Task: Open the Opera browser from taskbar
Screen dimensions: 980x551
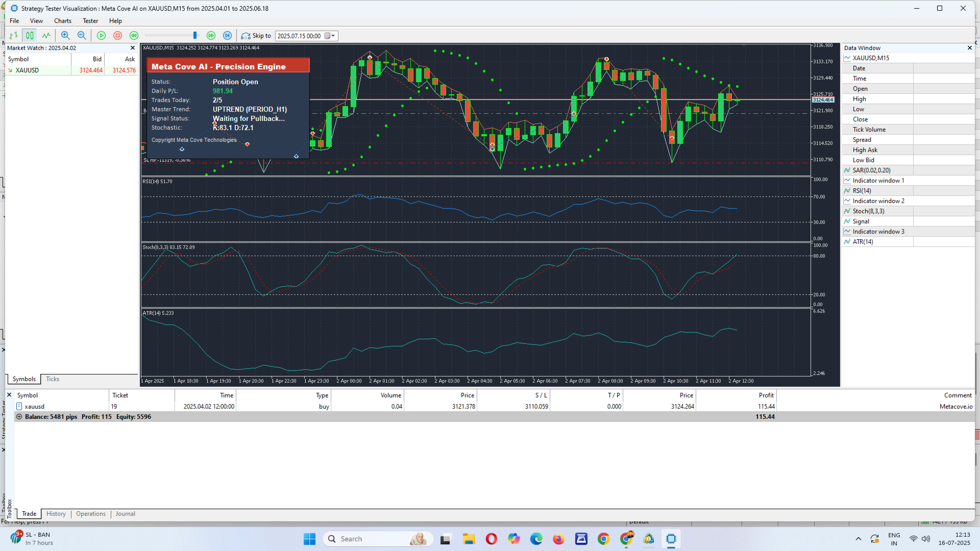Action: (491, 539)
